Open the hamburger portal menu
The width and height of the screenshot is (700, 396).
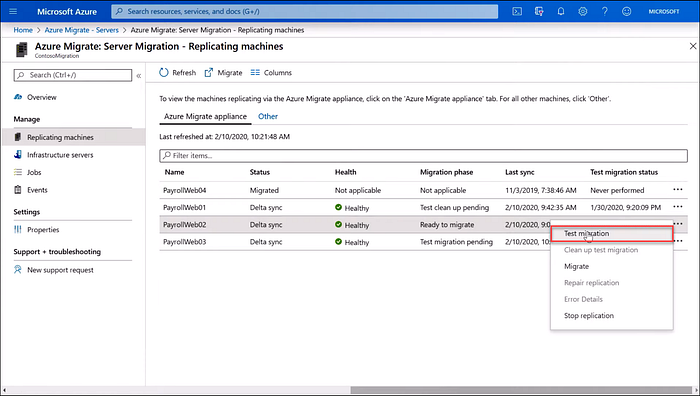coord(13,12)
